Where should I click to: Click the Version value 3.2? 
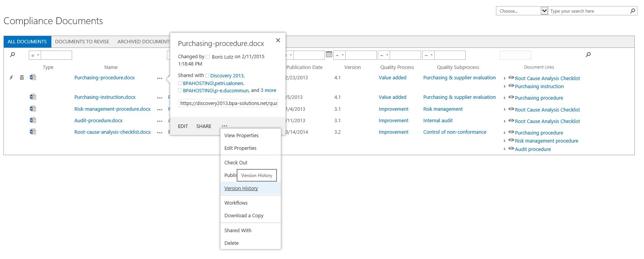[x=338, y=132]
